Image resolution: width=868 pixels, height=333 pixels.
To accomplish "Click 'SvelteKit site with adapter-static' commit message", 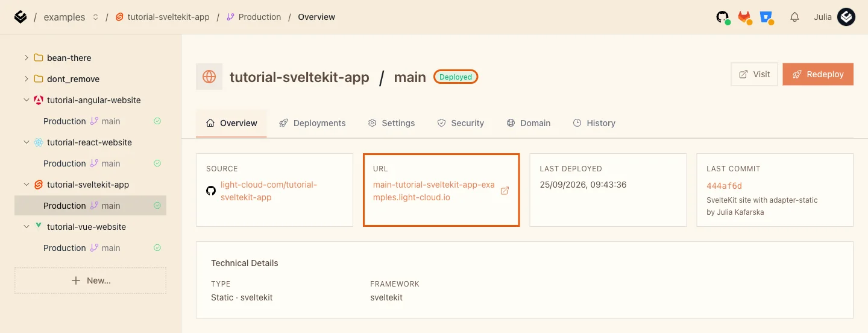I will (762, 200).
